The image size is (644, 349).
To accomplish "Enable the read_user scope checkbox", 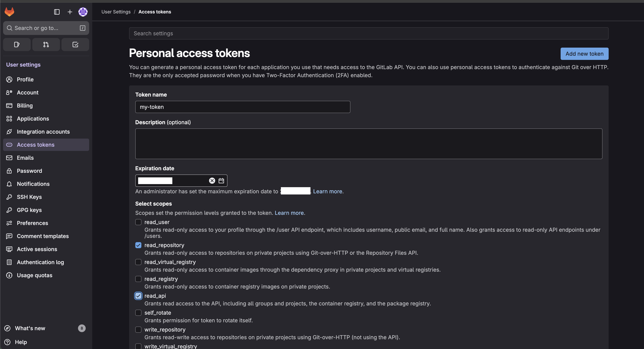I will click(x=138, y=222).
